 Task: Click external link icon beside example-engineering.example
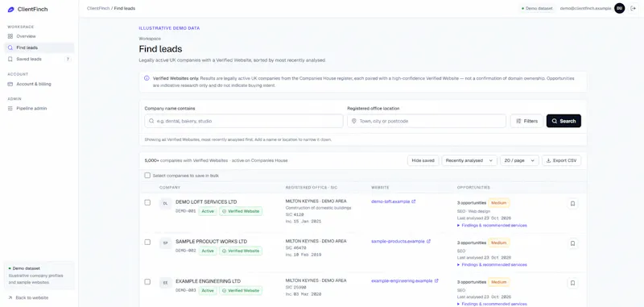(x=436, y=281)
